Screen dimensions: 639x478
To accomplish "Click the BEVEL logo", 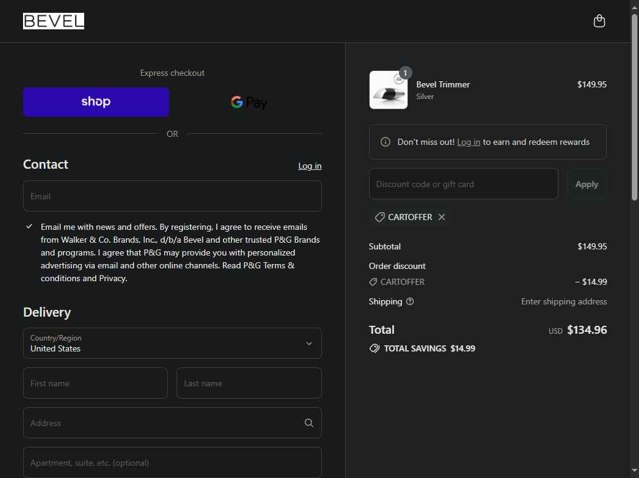I will click(53, 21).
